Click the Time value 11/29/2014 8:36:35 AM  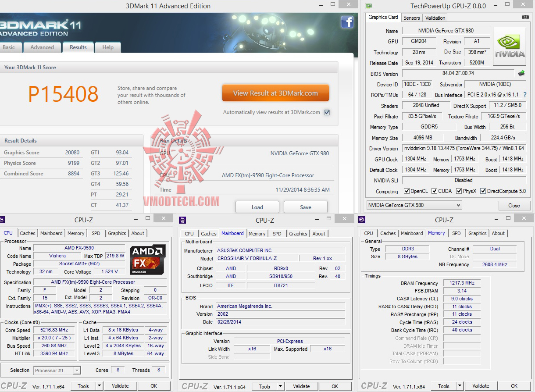[x=303, y=190]
